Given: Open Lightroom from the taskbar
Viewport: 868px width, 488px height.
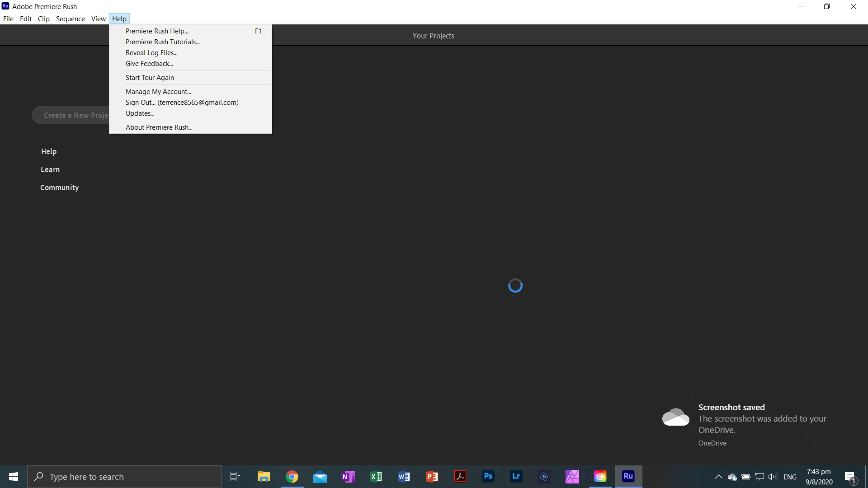Looking at the screenshot, I should point(516,476).
